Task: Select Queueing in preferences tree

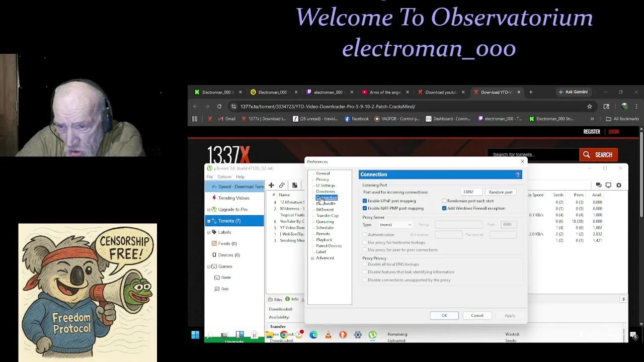Action: (x=325, y=222)
